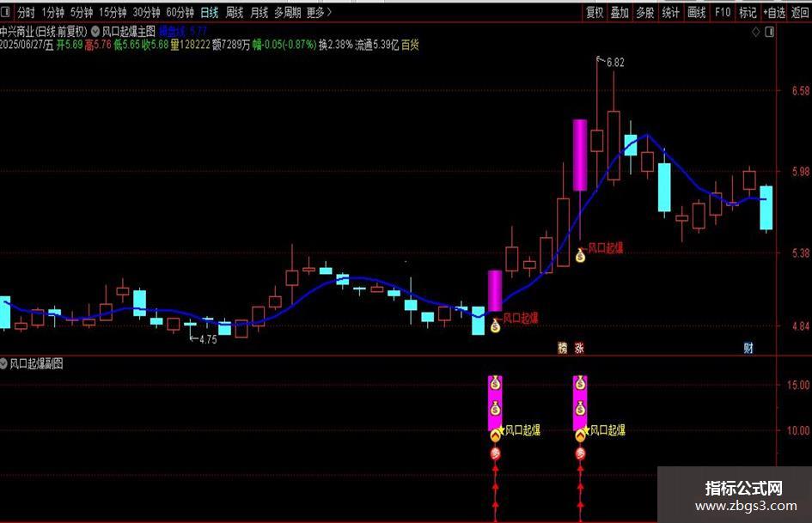Click the 6.82 high price label

point(615,63)
